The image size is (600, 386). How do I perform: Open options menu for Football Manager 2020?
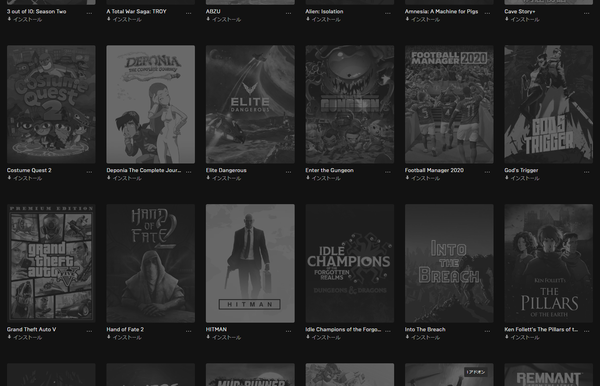point(487,172)
